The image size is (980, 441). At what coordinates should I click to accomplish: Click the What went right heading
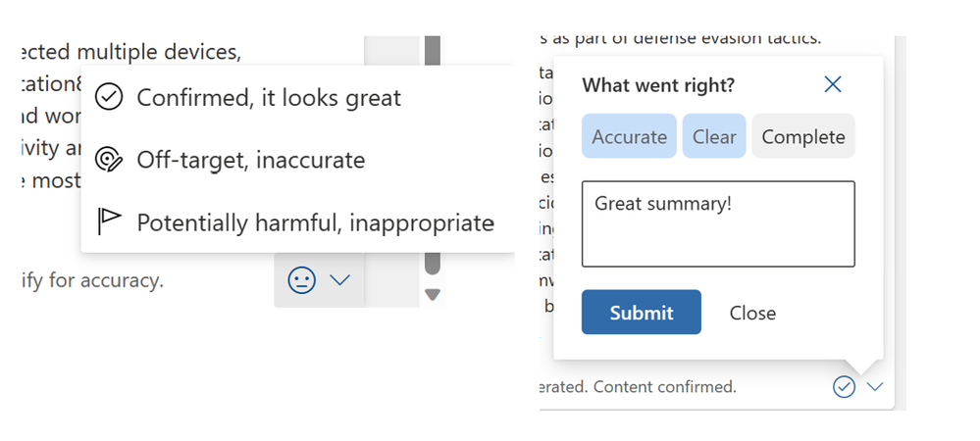coord(658,85)
